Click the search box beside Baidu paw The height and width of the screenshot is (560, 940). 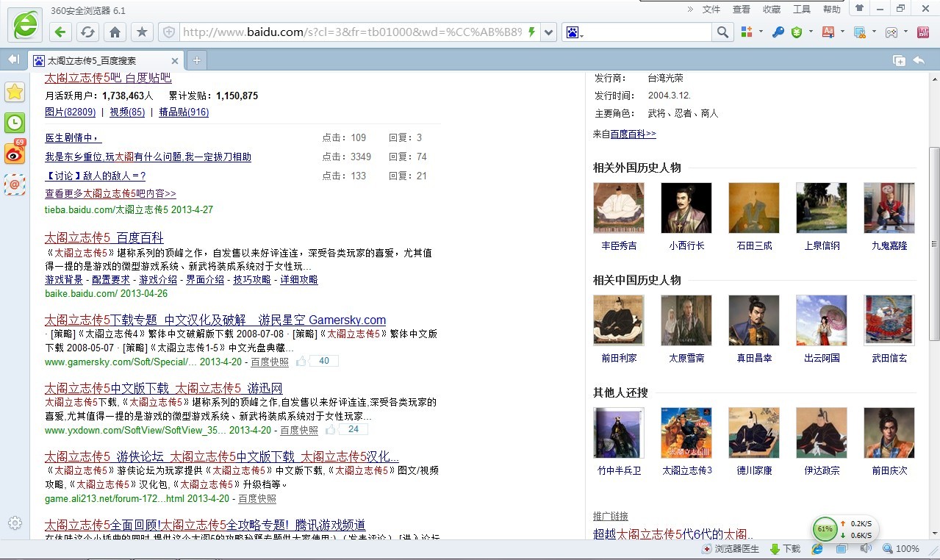click(x=648, y=32)
